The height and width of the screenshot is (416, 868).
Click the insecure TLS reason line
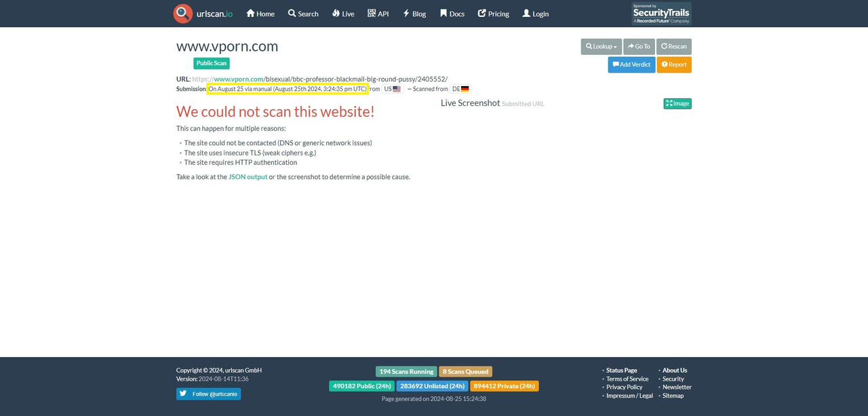click(x=250, y=153)
